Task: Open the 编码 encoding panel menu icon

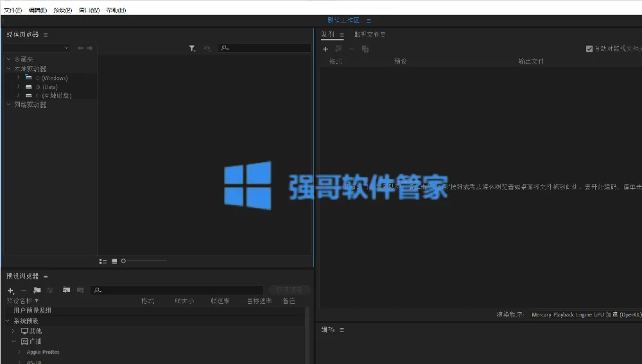Action: click(x=342, y=329)
